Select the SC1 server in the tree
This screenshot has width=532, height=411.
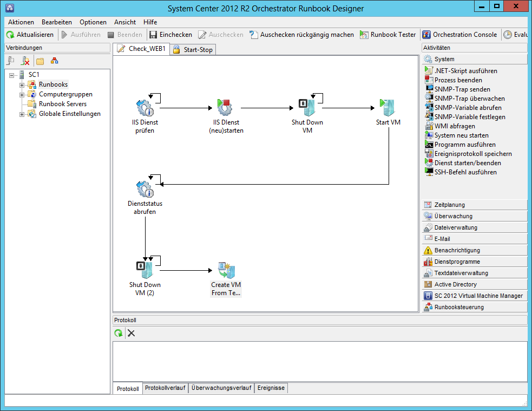click(34, 75)
